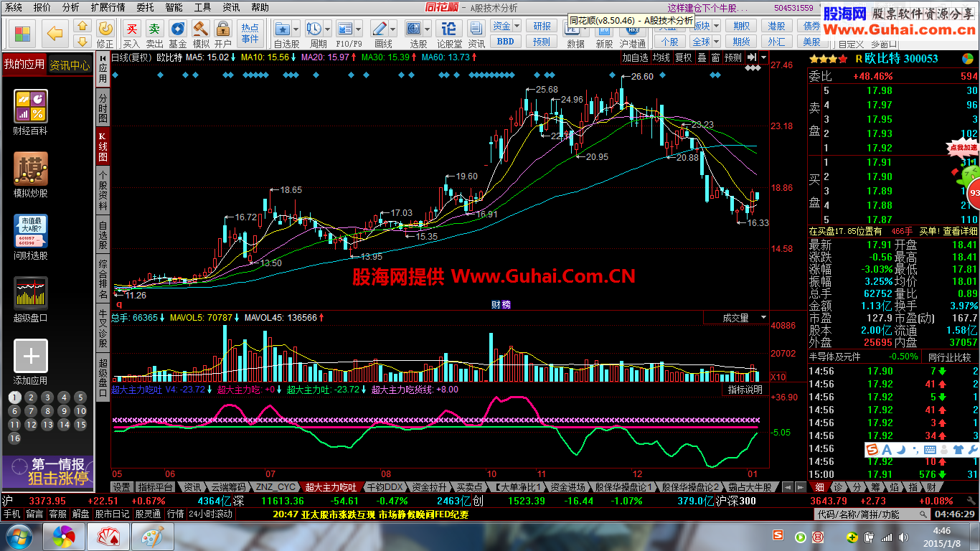Viewport: 980px width, 551px height.
Task: Toggle the 均线 moving average display
Action: (661, 57)
